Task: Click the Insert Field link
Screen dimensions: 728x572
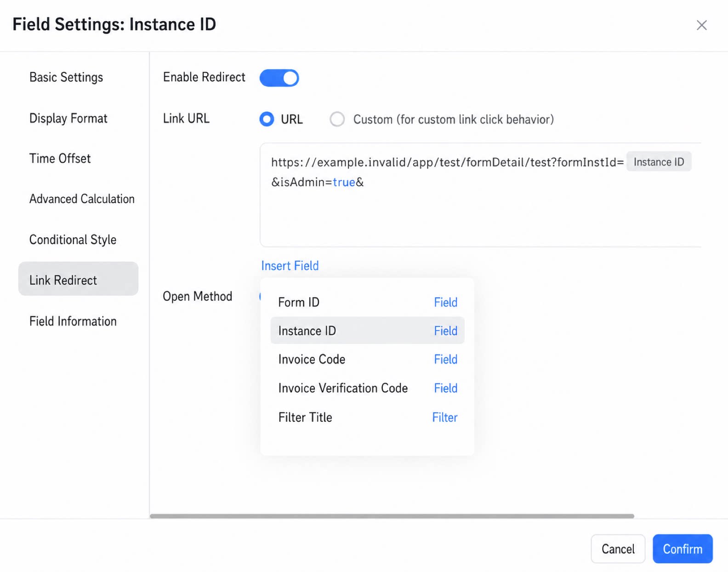Action: pyautogui.click(x=290, y=266)
